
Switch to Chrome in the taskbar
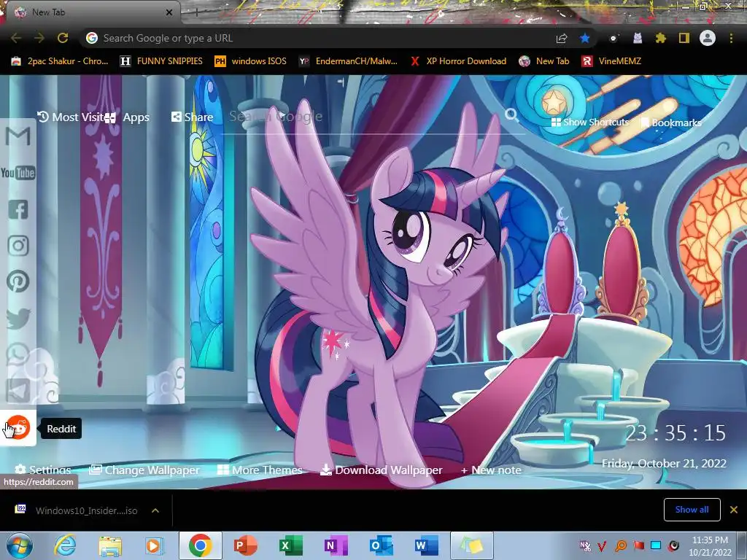click(x=200, y=545)
